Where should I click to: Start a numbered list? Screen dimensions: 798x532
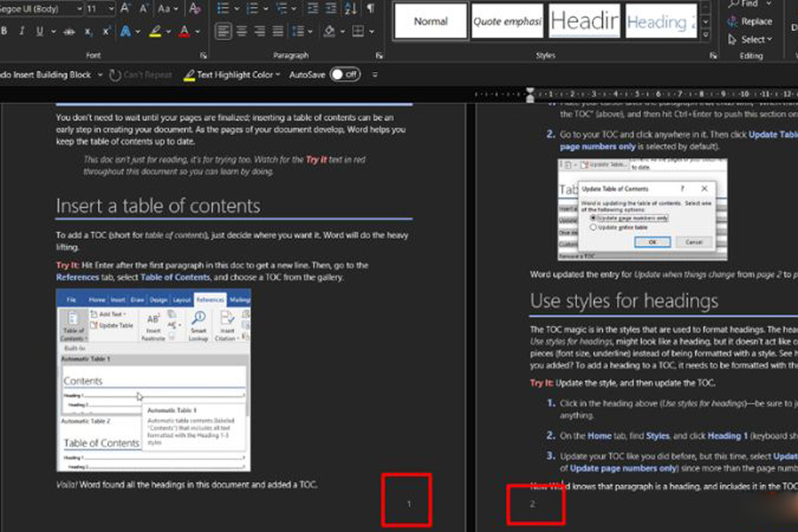click(252, 9)
